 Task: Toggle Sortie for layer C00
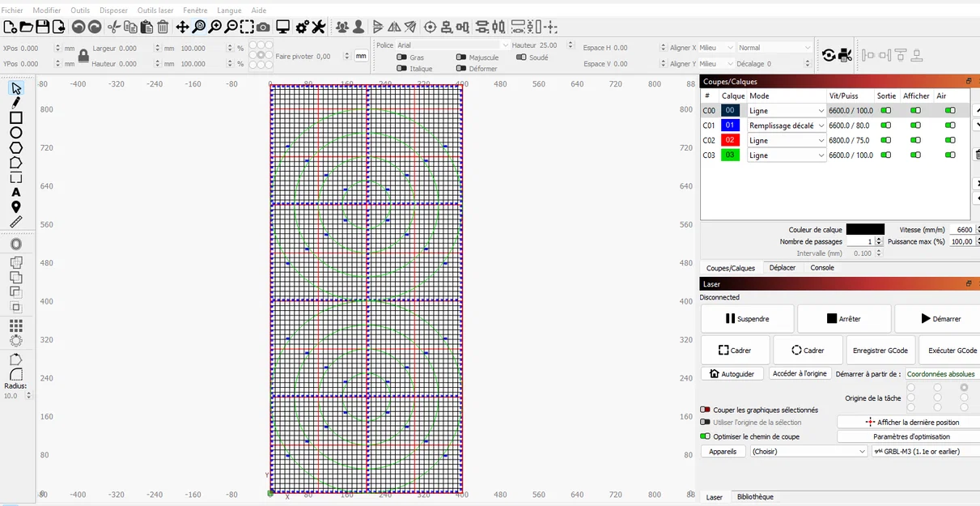(x=886, y=111)
